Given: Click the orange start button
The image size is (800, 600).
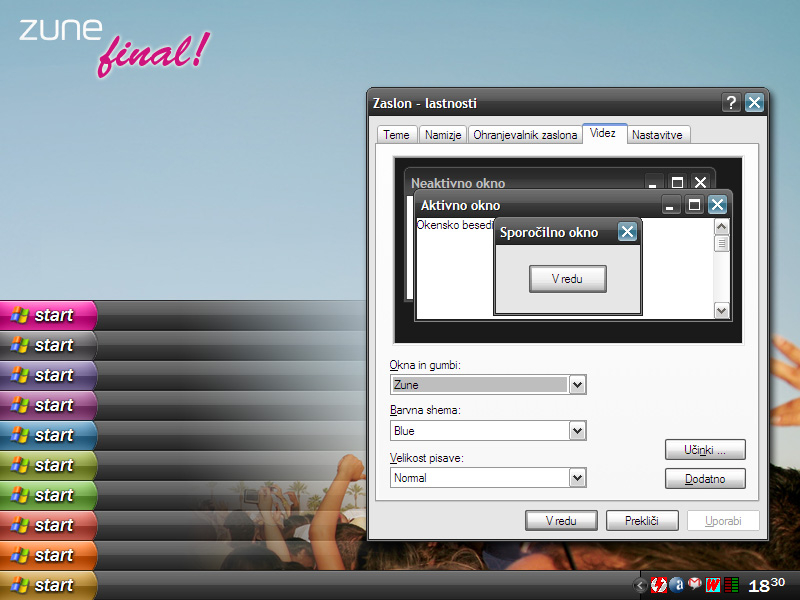Looking at the screenshot, I should click(48, 555).
